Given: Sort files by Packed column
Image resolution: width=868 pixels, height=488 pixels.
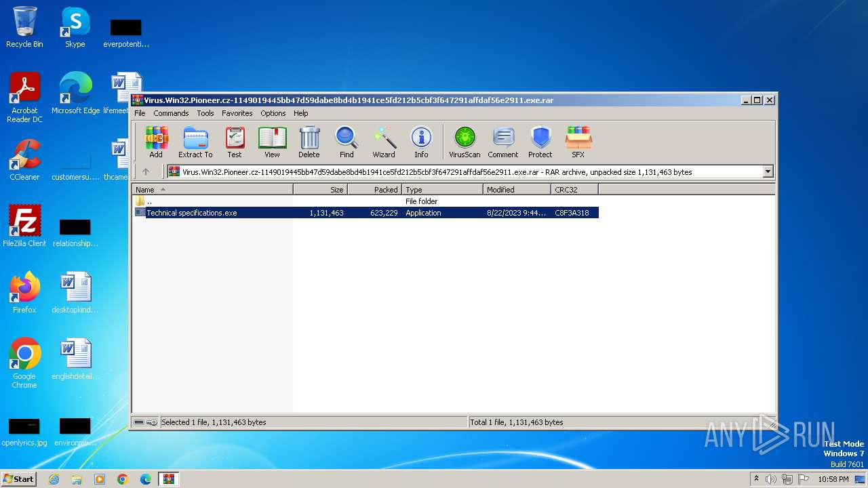Looking at the screenshot, I should [x=375, y=190].
